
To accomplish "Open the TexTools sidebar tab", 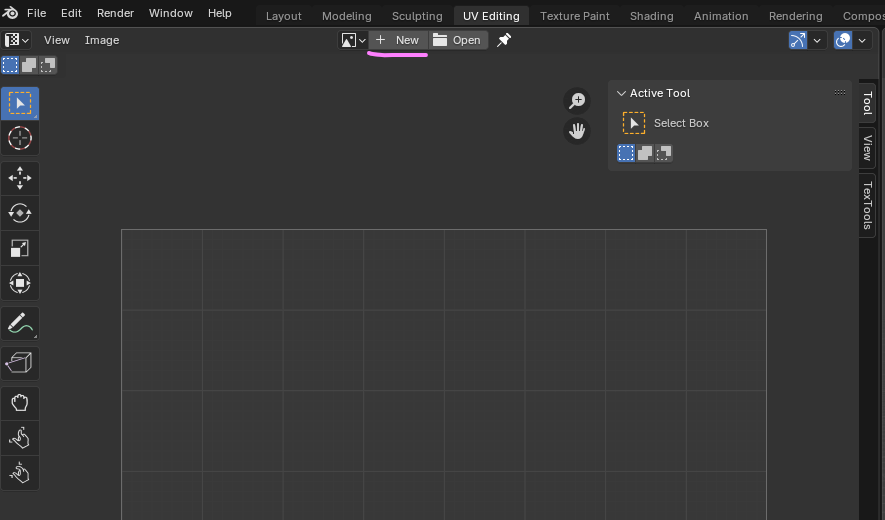I will [x=868, y=206].
